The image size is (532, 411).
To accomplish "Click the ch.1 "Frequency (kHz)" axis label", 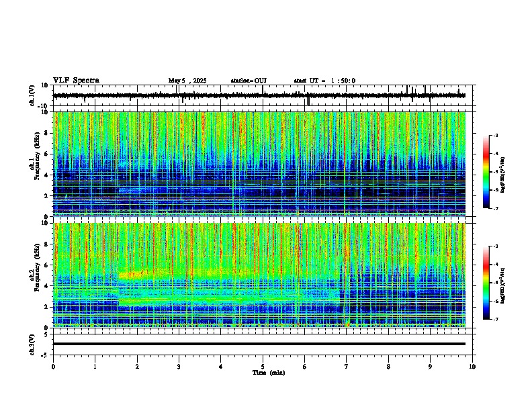I will (37, 156).
